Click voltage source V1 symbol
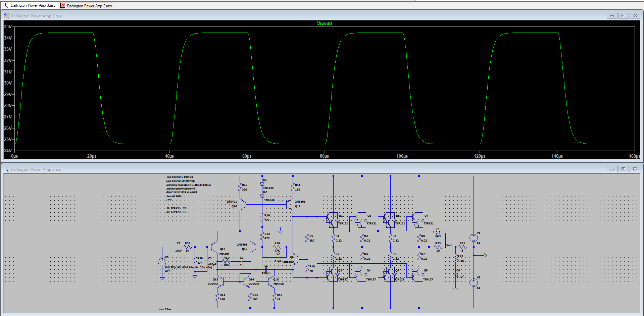This screenshot has width=644, height=316. pyautogui.click(x=474, y=238)
